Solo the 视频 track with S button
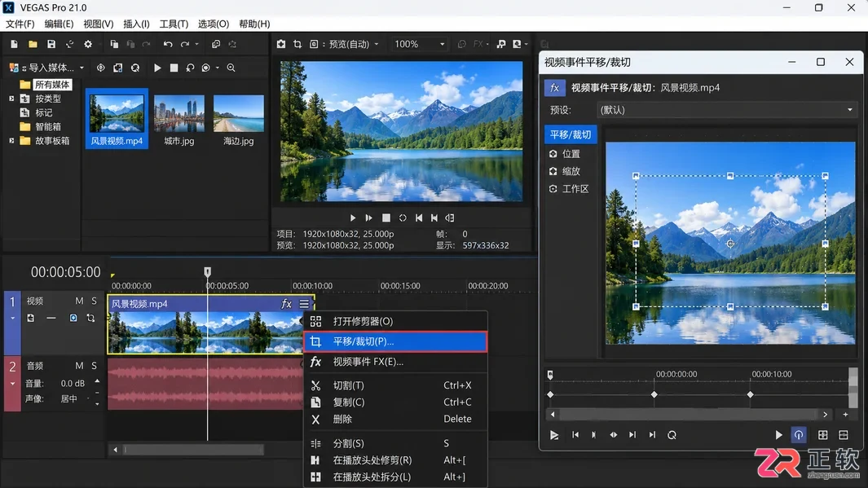The width and height of the screenshot is (868, 488). (94, 301)
